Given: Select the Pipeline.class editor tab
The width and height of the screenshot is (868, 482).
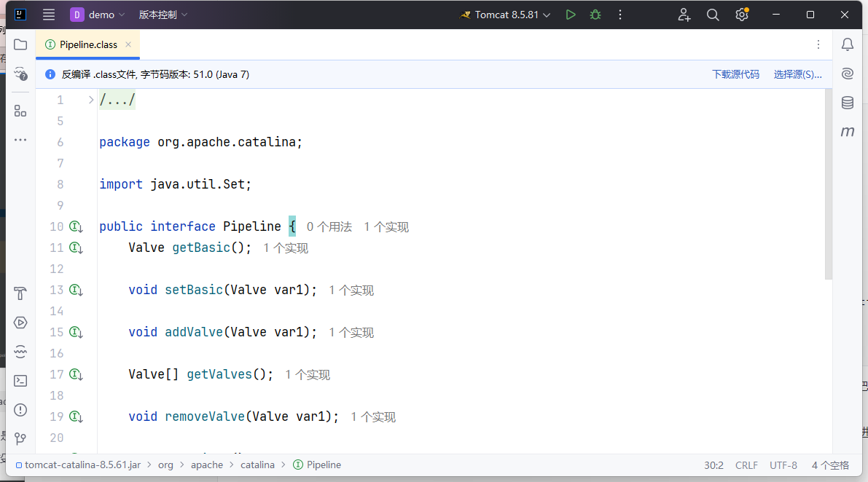Looking at the screenshot, I should click(87, 44).
